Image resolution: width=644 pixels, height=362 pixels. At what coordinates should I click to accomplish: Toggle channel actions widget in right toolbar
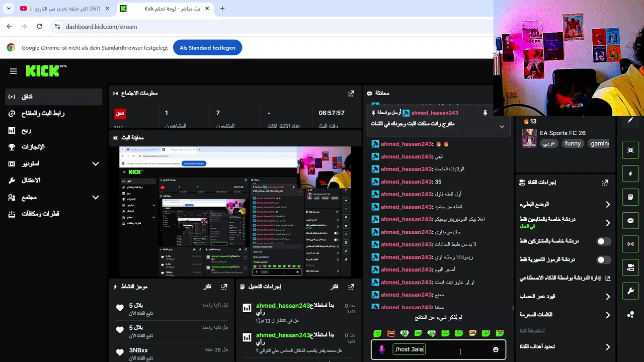(x=630, y=267)
